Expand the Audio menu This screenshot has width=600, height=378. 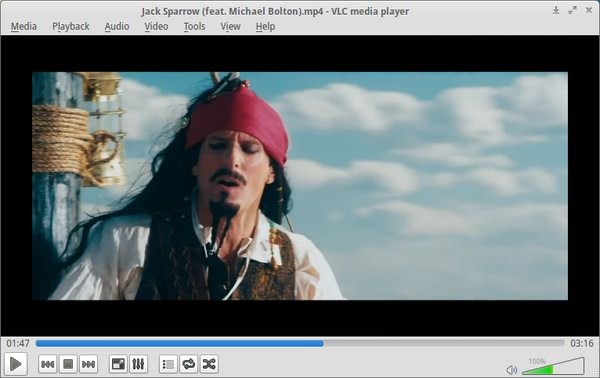[x=117, y=26]
